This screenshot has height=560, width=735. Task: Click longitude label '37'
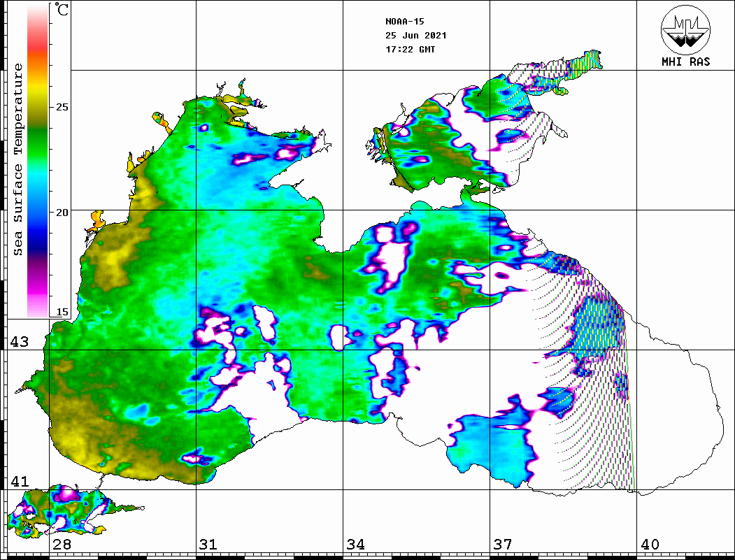click(x=503, y=545)
